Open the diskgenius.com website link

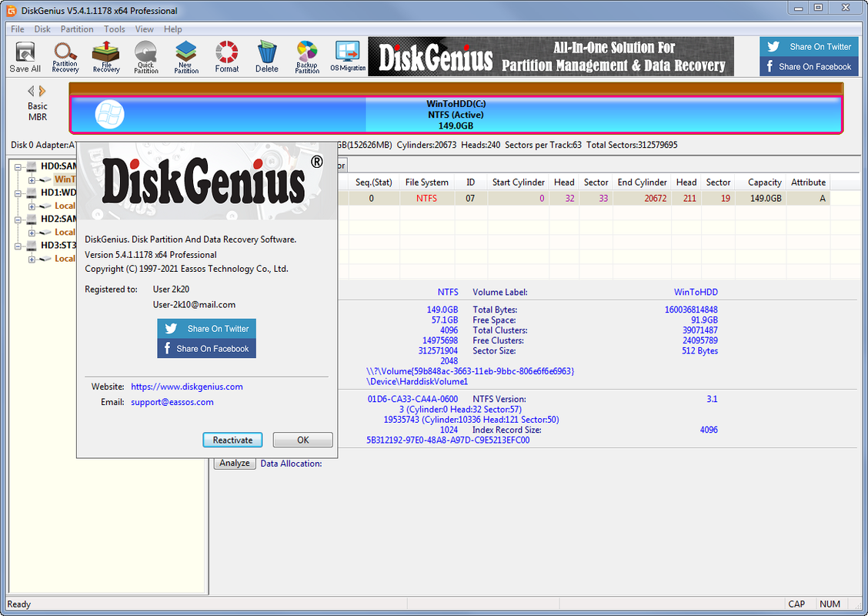click(x=186, y=387)
